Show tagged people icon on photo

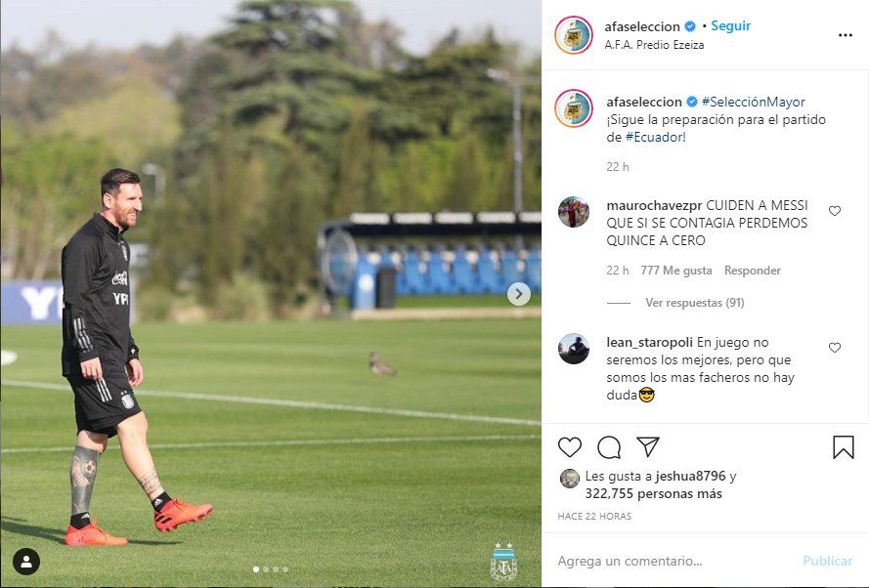26,562
